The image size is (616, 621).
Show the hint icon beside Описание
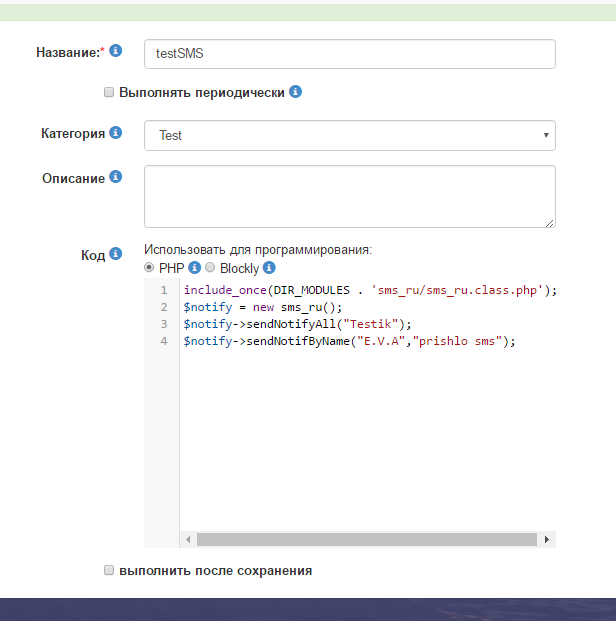[x=116, y=177]
